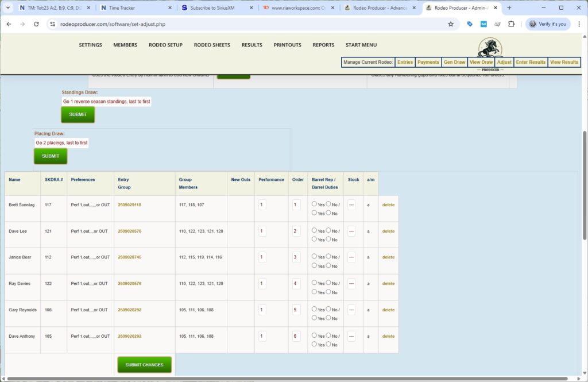Click the Gmail extension icon in the toolbar

(483, 25)
